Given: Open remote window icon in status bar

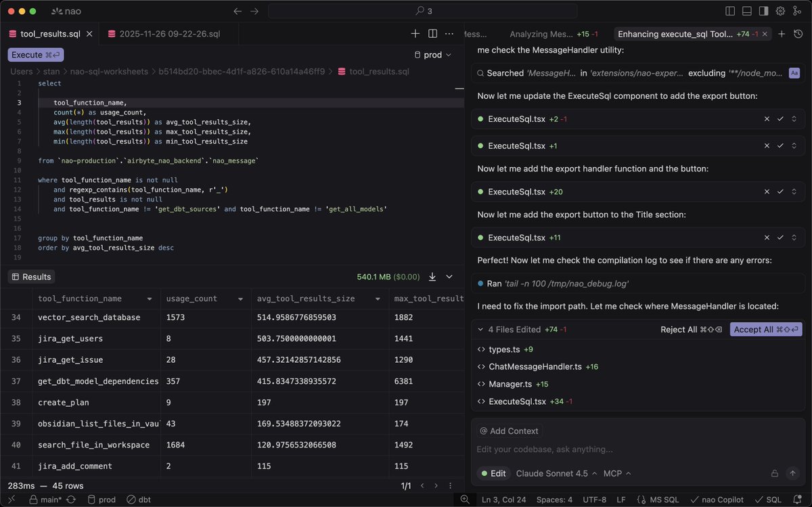Looking at the screenshot, I should pyautogui.click(x=12, y=500).
